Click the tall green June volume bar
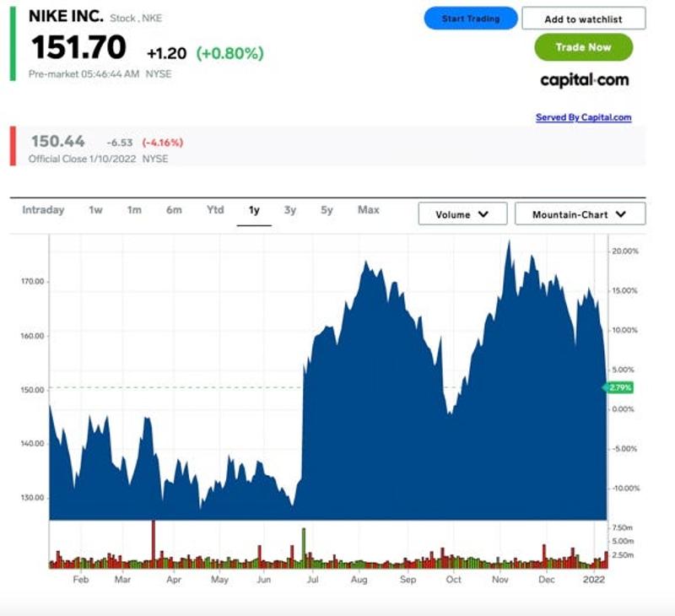The height and width of the screenshot is (616, 675). tap(304, 548)
